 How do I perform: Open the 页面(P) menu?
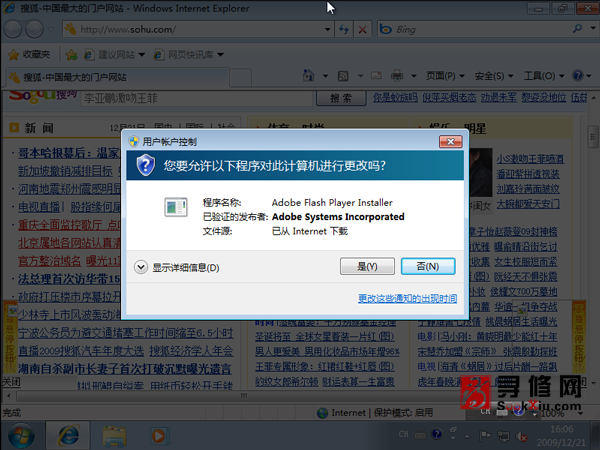point(445,76)
